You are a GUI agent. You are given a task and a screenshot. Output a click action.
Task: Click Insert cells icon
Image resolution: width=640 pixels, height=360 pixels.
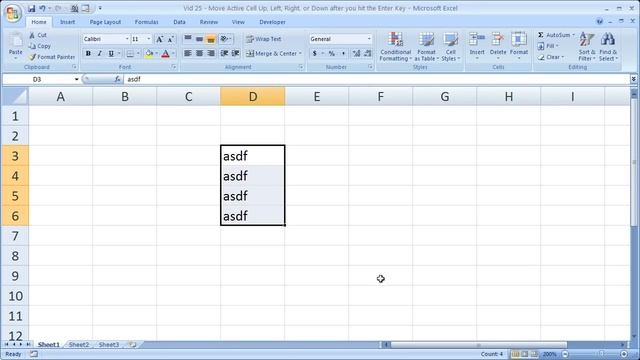(x=477, y=40)
